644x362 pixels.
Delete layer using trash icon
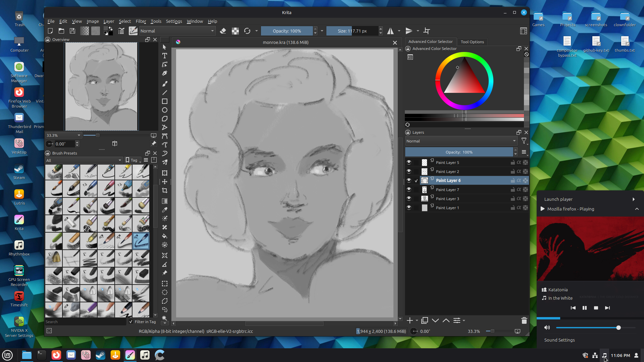(x=524, y=320)
